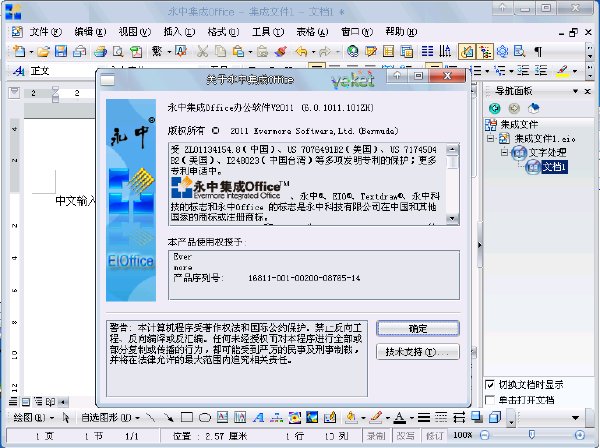Insert WordArt with the slanted A icon

click(x=259, y=417)
